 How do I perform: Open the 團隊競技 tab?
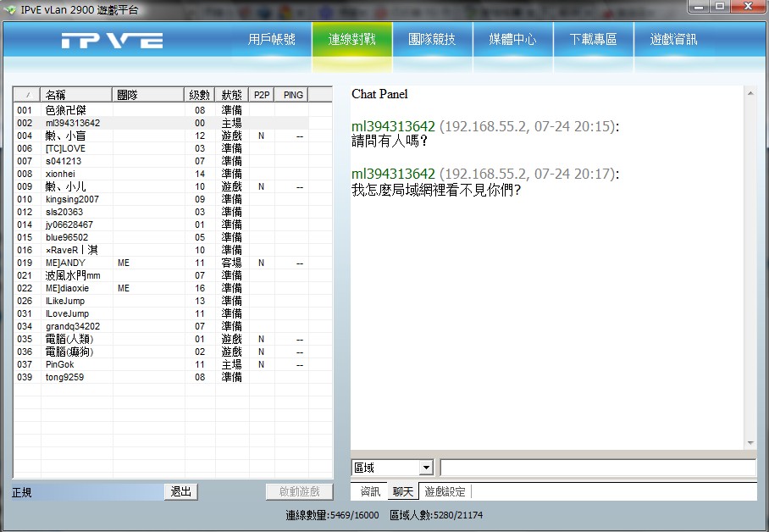tap(432, 40)
